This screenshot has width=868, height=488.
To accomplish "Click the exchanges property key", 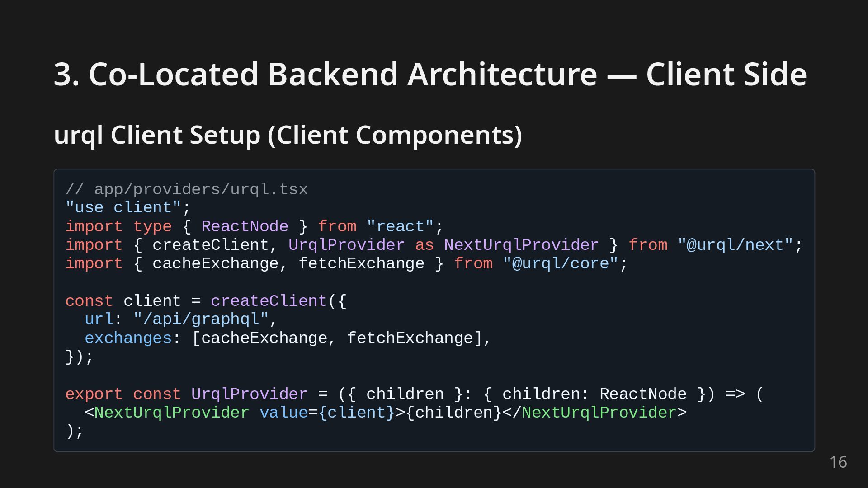I will tap(128, 338).
